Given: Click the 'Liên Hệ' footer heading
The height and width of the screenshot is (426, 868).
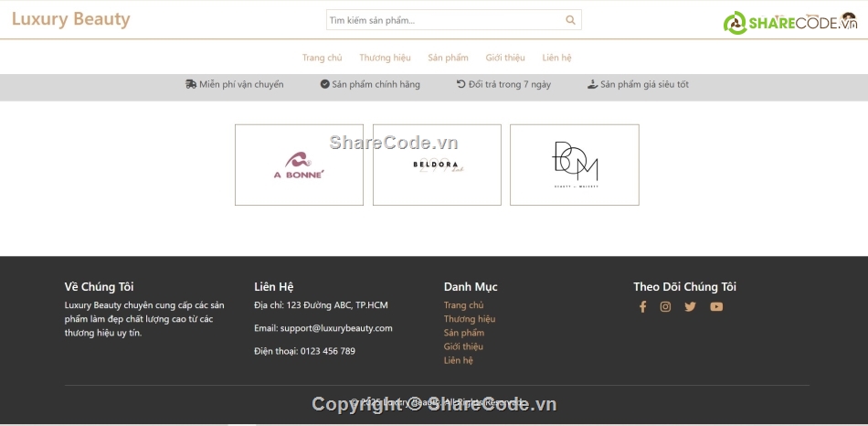Looking at the screenshot, I should tap(273, 287).
